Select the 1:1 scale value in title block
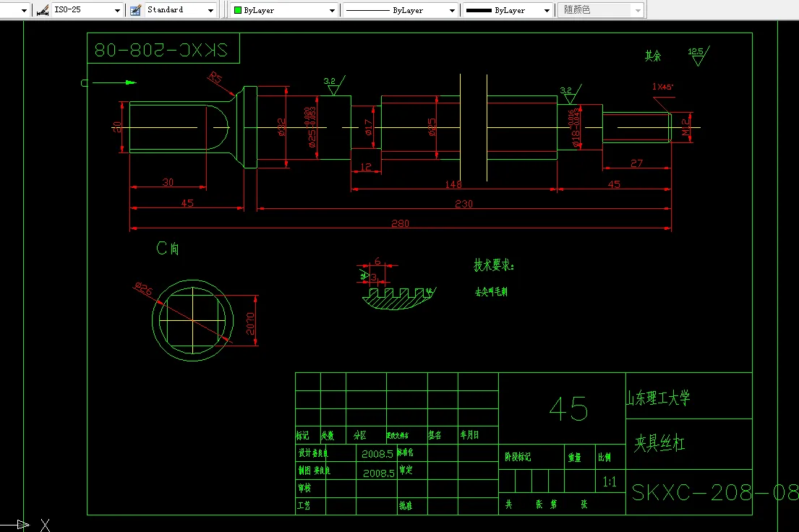The height and width of the screenshot is (532, 799). point(610,481)
